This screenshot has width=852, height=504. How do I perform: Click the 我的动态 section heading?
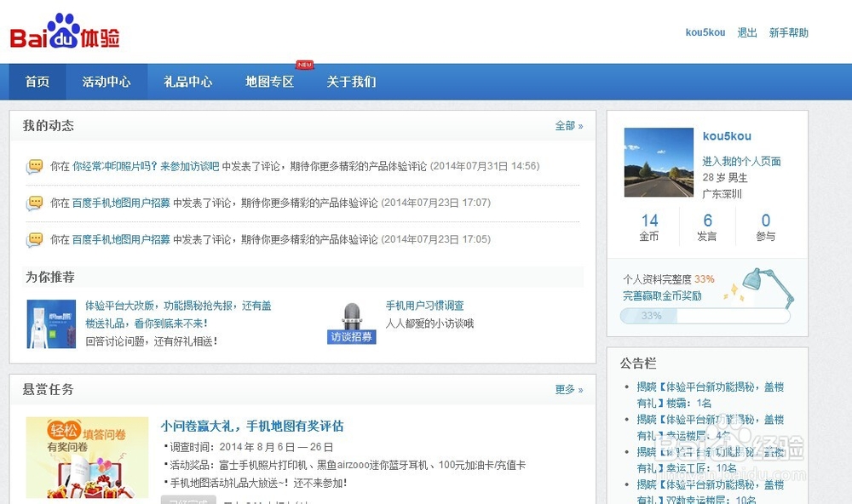click(x=49, y=126)
